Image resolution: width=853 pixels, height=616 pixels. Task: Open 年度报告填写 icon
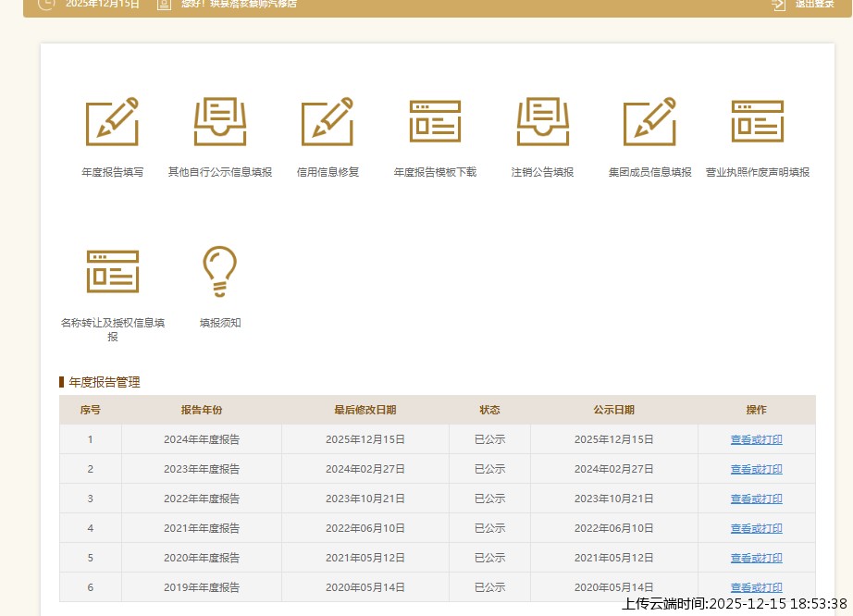[112, 121]
